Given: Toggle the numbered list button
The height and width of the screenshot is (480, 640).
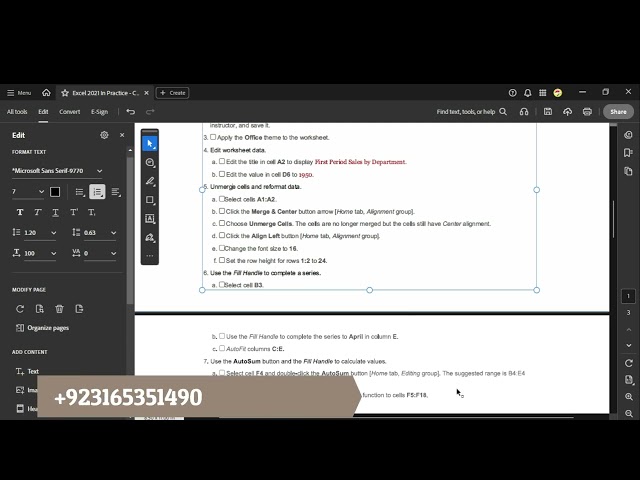Looking at the screenshot, I should (x=98, y=192).
